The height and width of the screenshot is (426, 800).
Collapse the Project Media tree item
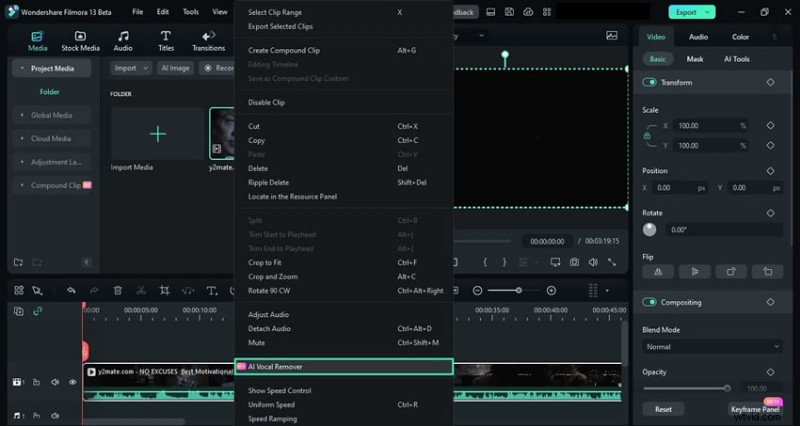(22, 68)
